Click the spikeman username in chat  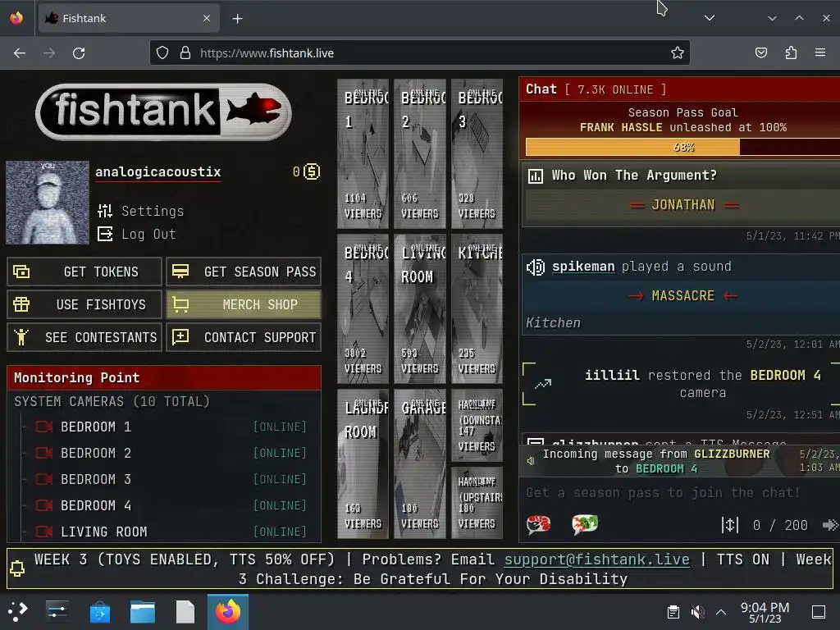(x=583, y=267)
